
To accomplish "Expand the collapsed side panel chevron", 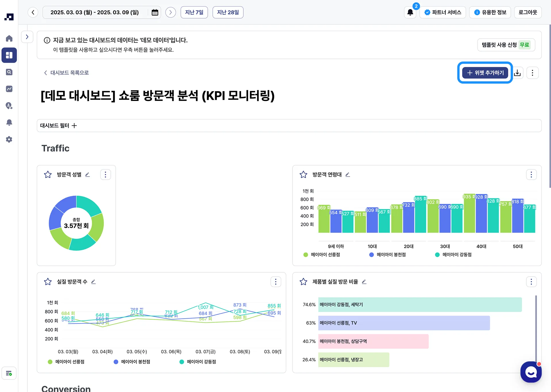I will coord(27,37).
